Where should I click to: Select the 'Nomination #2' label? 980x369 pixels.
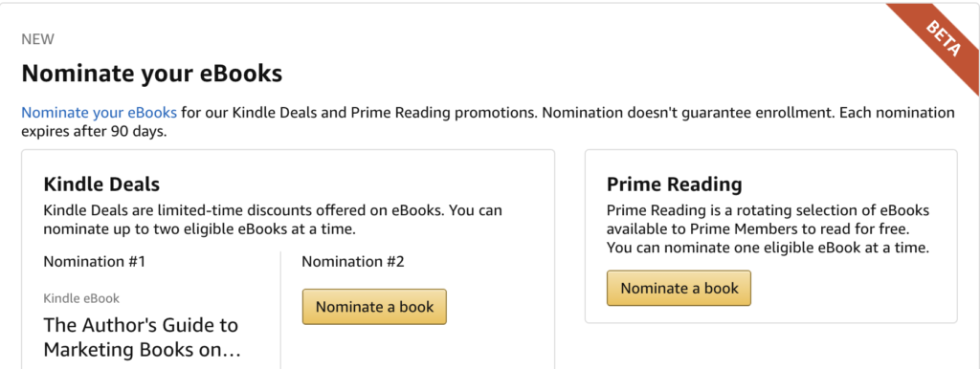353,261
